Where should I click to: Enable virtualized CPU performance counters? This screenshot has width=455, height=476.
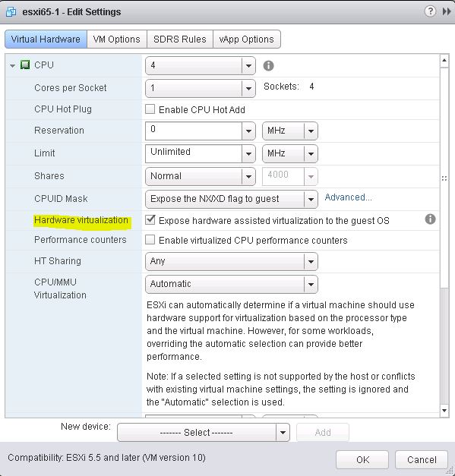click(150, 239)
